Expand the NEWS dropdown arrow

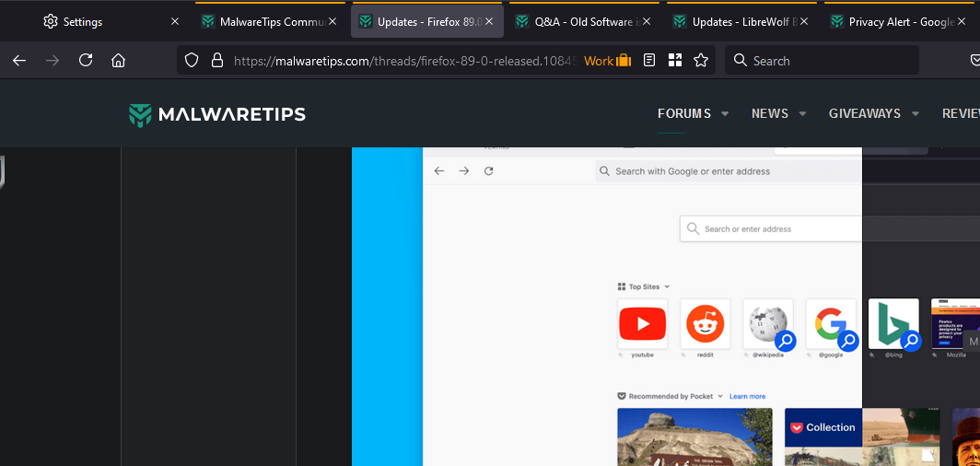tap(802, 114)
